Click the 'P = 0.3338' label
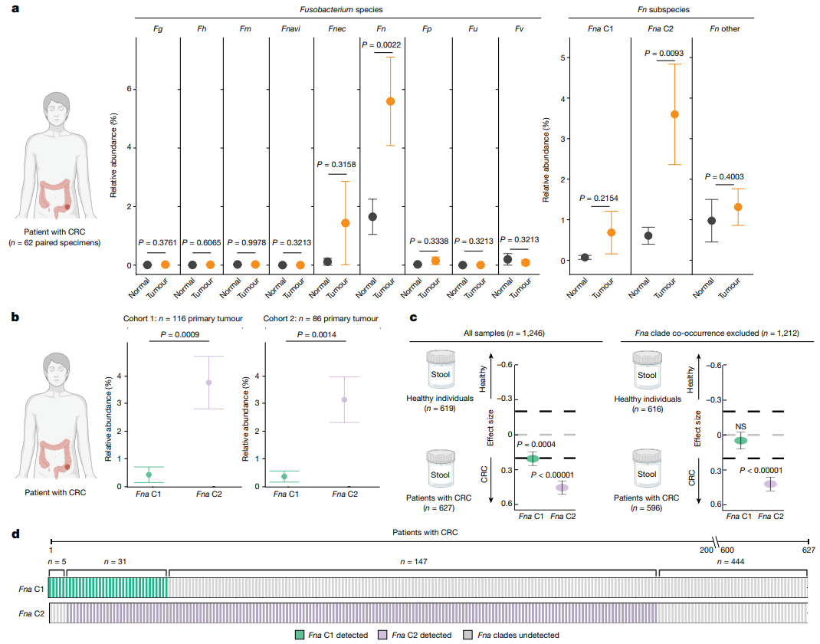This screenshot has height=644, width=820. 429,242
